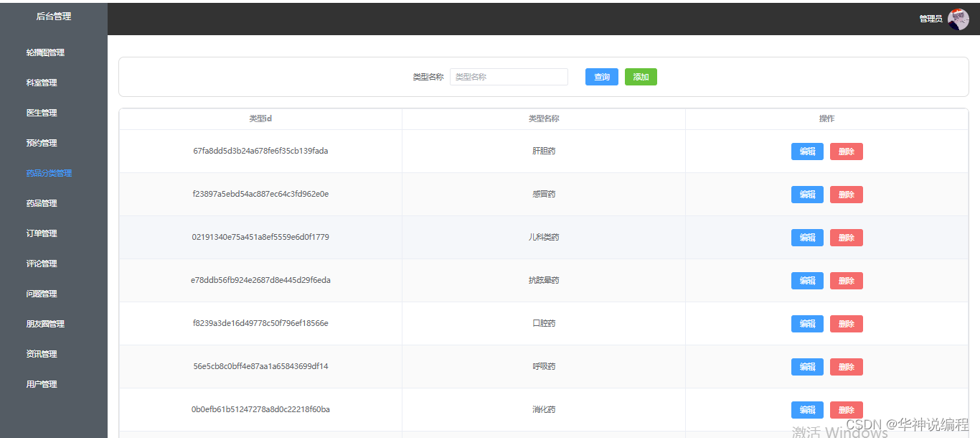Select id 0b0efb61b51247278a8d0c22218f60ba
Image resolution: width=980 pixels, height=438 pixels.
pos(260,409)
